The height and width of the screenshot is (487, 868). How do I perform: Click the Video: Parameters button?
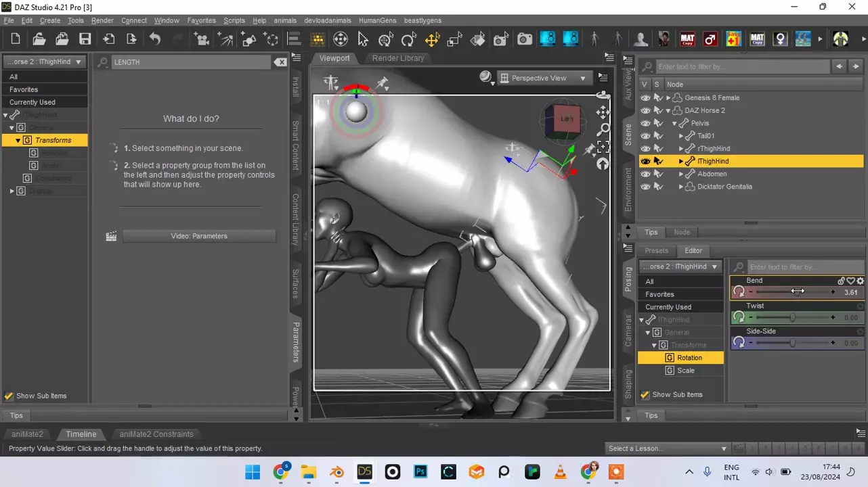[199, 236]
